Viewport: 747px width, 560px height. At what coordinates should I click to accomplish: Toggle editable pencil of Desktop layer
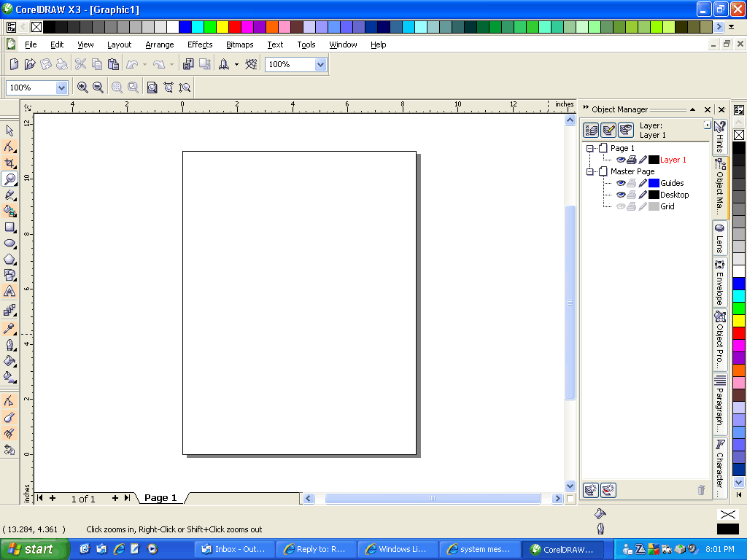[643, 195]
